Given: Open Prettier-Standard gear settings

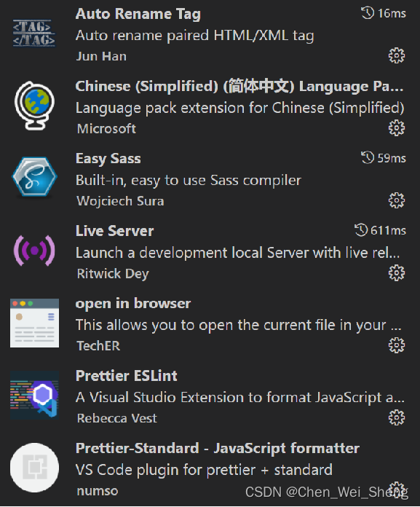Looking at the screenshot, I should (x=397, y=490).
